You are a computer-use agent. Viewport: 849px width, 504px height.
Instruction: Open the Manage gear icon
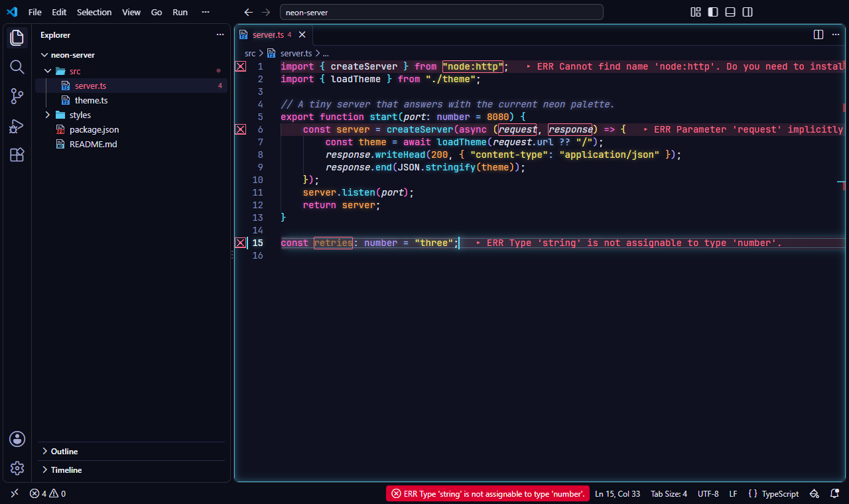[17, 468]
